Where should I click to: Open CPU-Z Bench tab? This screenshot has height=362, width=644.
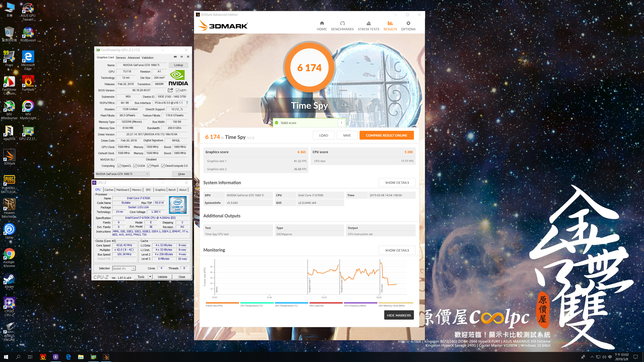point(172,190)
